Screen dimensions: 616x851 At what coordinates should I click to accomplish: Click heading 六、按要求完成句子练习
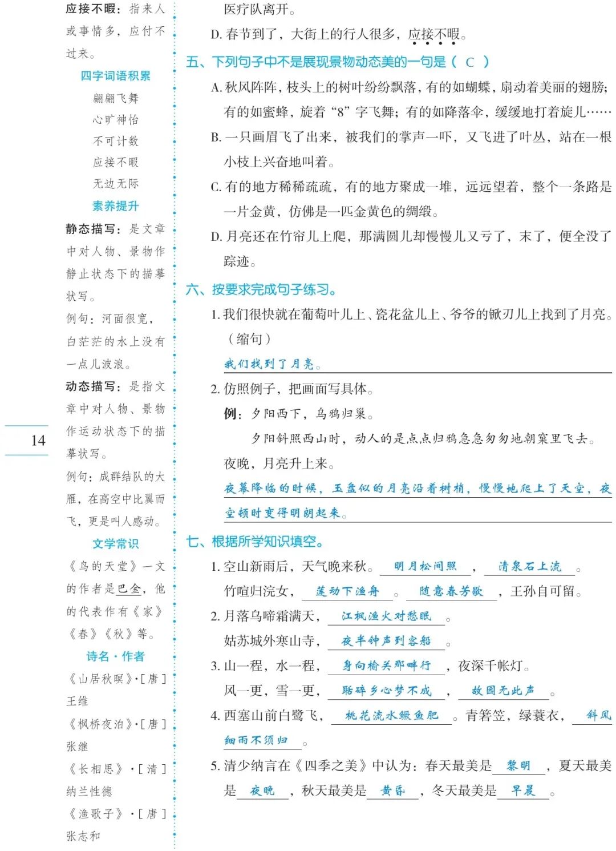(x=261, y=290)
